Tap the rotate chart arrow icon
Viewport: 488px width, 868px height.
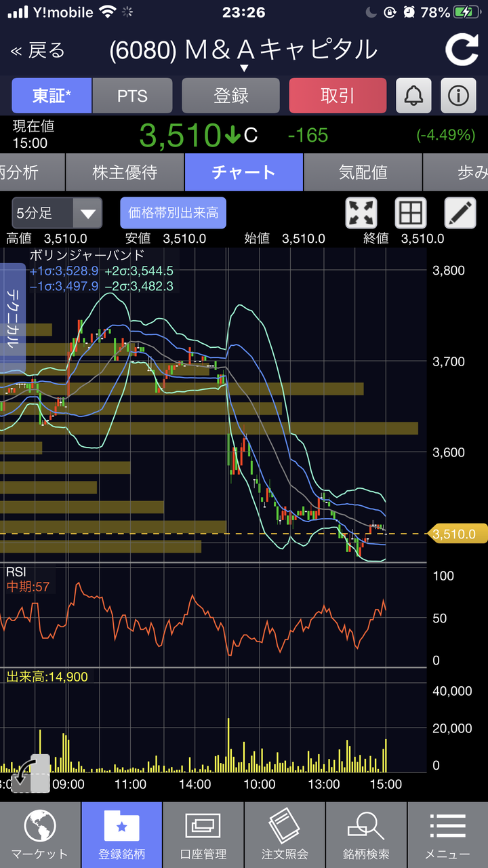32,774
